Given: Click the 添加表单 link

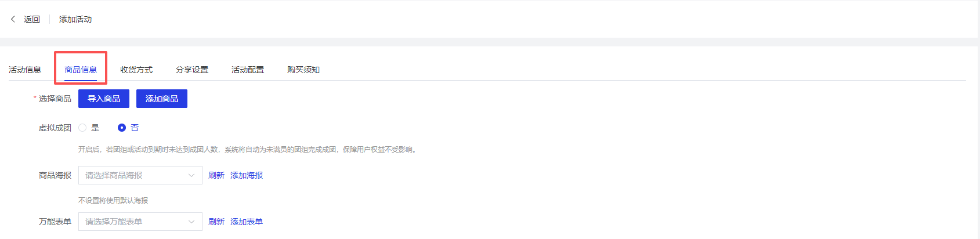Looking at the screenshot, I should 247,222.
